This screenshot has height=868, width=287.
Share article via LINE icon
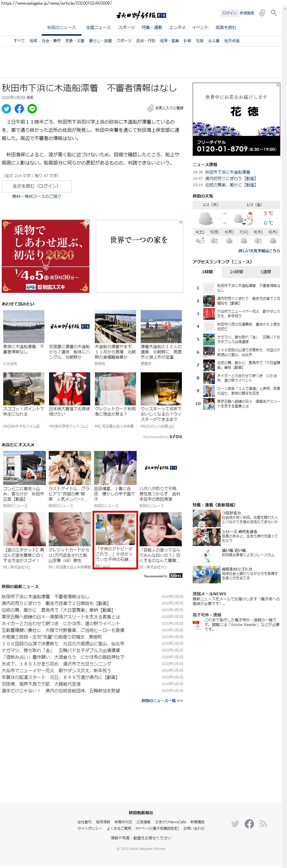32,108
